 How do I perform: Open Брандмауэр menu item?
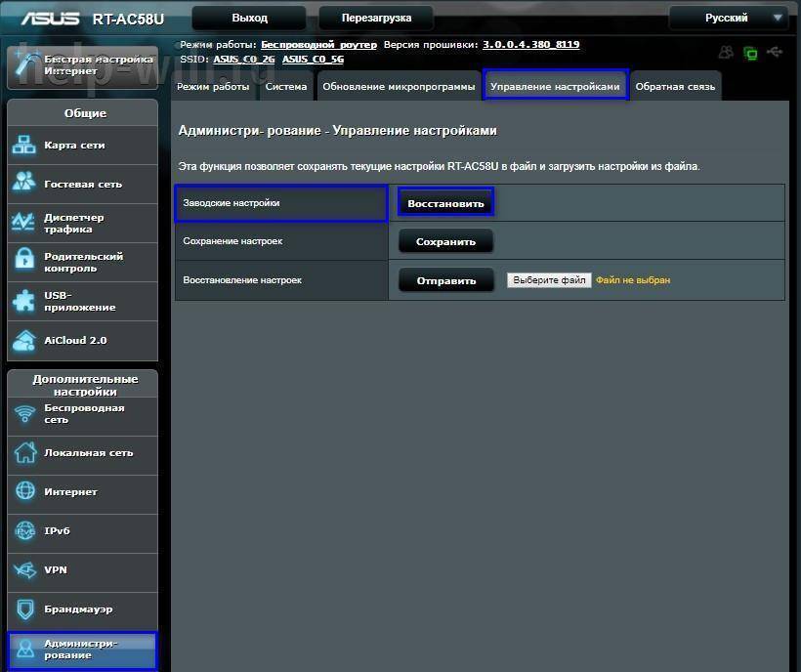click(x=83, y=609)
